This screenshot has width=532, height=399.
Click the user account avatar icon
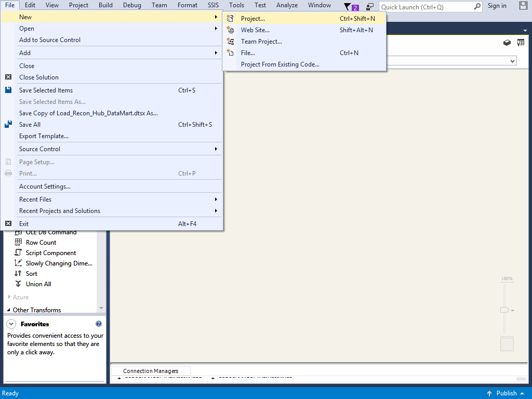point(523,5)
